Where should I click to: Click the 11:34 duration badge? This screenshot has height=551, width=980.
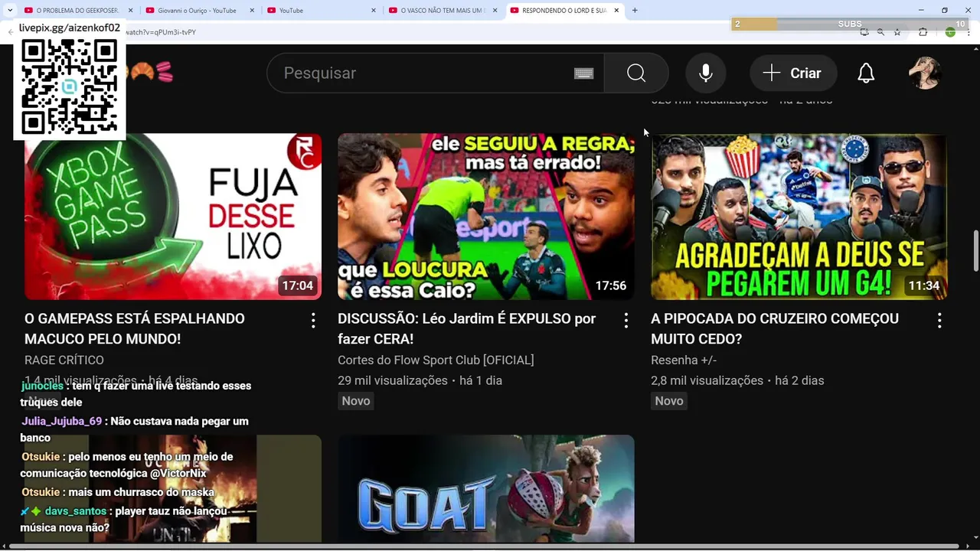click(x=923, y=285)
